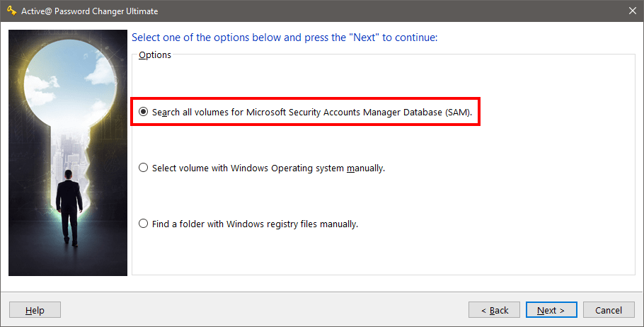Click the keyhole wizard image
The image size is (644, 327).
(x=68, y=153)
